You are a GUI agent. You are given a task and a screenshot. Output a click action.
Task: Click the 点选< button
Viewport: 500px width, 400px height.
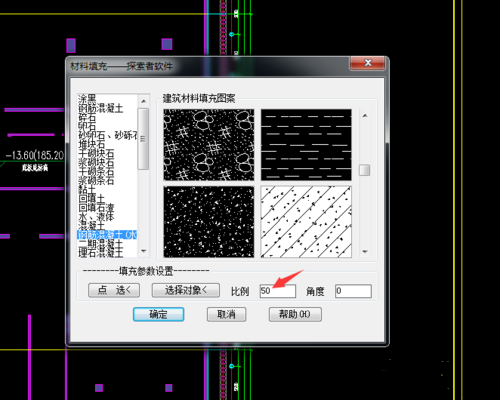tap(114, 290)
